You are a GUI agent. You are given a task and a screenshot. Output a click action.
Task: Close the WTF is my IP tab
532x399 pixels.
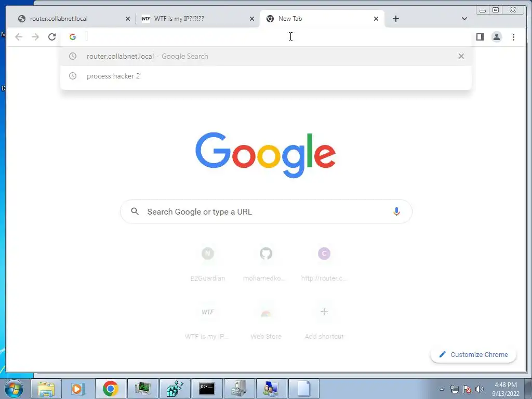[x=252, y=19]
